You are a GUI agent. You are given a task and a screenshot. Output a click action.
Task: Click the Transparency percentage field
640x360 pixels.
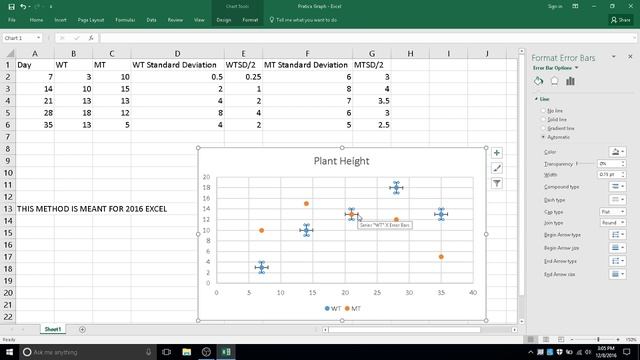(x=609, y=163)
